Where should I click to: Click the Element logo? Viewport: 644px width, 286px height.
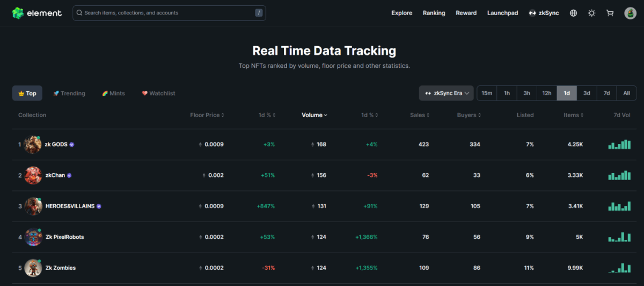click(36, 13)
